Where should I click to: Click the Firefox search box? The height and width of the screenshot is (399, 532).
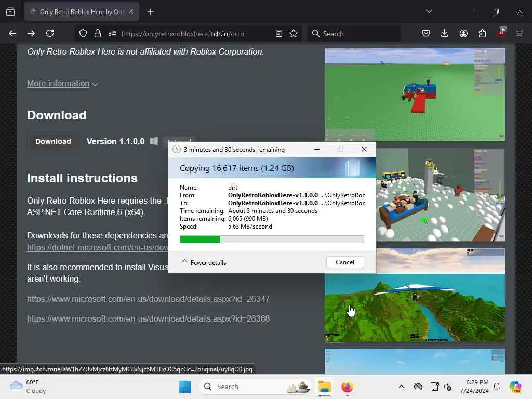click(x=354, y=34)
